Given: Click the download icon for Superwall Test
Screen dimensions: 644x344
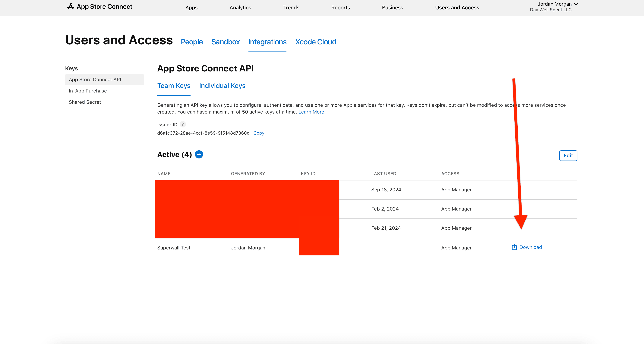Looking at the screenshot, I should coord(514,247).
